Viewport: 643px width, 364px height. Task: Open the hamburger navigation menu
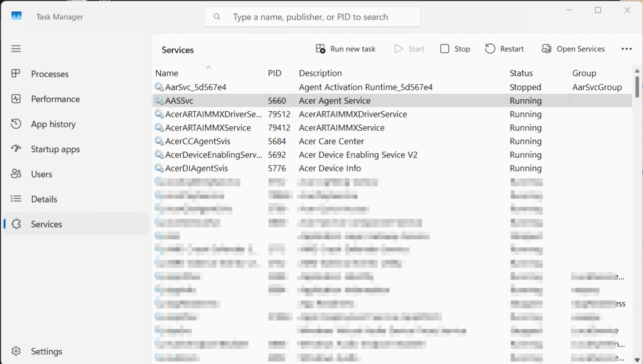[16, 49]
